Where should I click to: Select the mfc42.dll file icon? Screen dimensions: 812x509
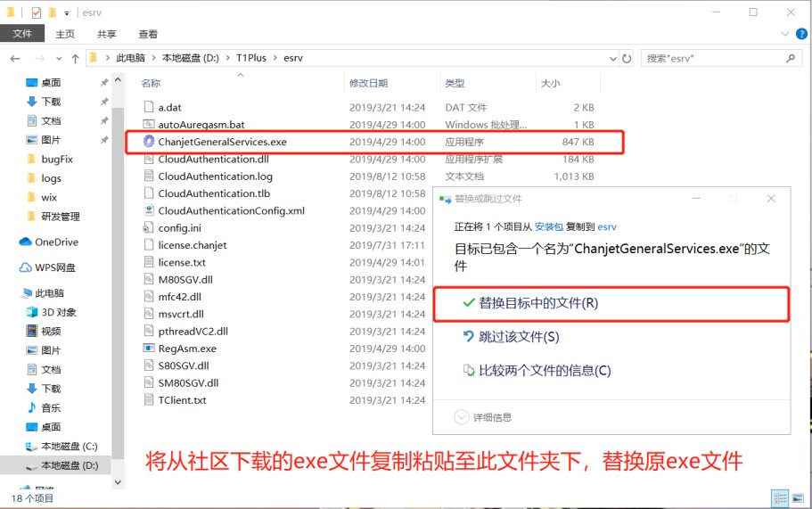point(149,297)
